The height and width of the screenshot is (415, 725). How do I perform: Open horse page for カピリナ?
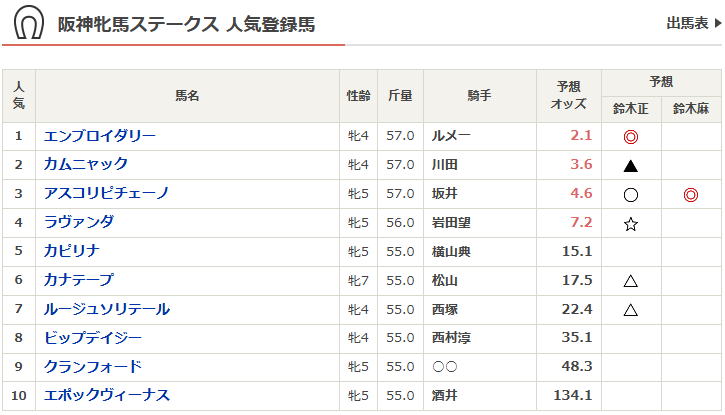tap(72, 252)
